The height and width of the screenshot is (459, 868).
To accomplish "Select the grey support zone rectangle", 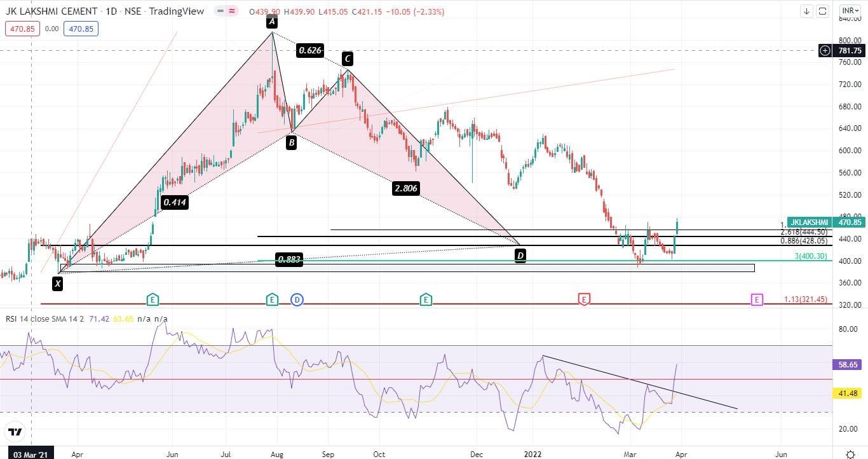I will (x=407, y=268).
